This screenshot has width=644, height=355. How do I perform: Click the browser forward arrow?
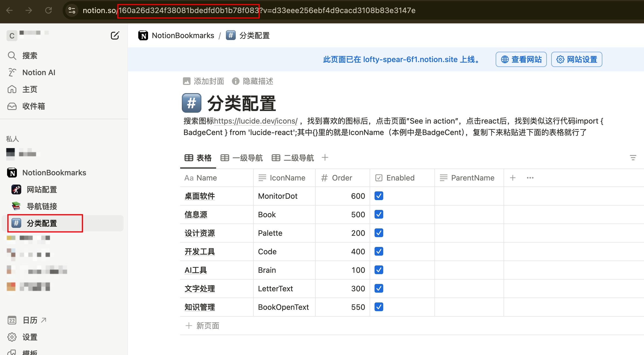[29, 10]
